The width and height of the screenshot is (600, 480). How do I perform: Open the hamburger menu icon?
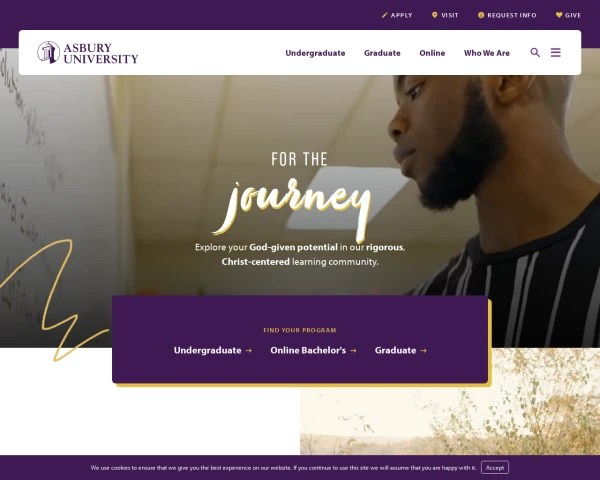click(556, 52)
